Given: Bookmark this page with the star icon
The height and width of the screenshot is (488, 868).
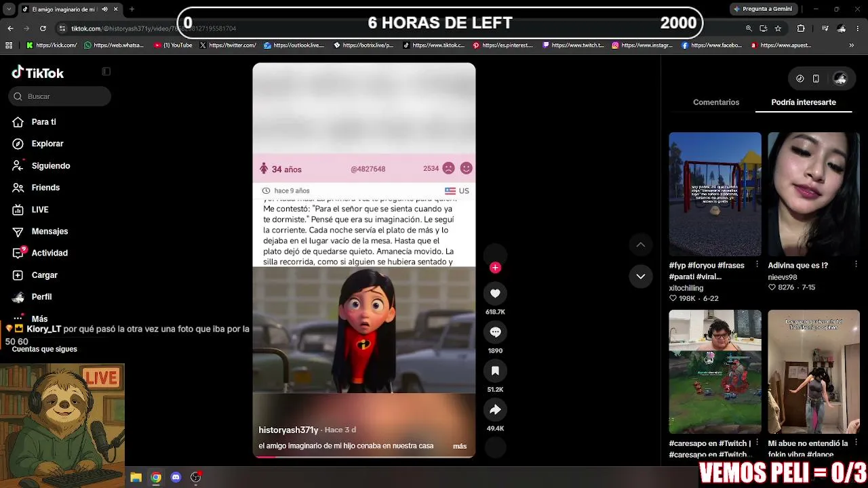Looking at the screenshot, I should pos(778,28).
